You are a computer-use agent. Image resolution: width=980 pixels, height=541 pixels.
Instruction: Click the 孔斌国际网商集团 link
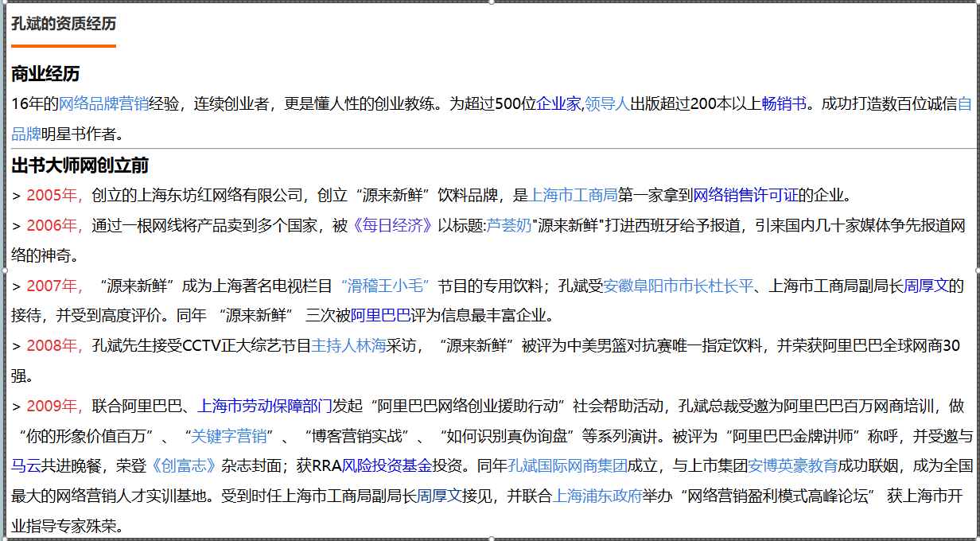pyautogui.click(x=568, y=467)
